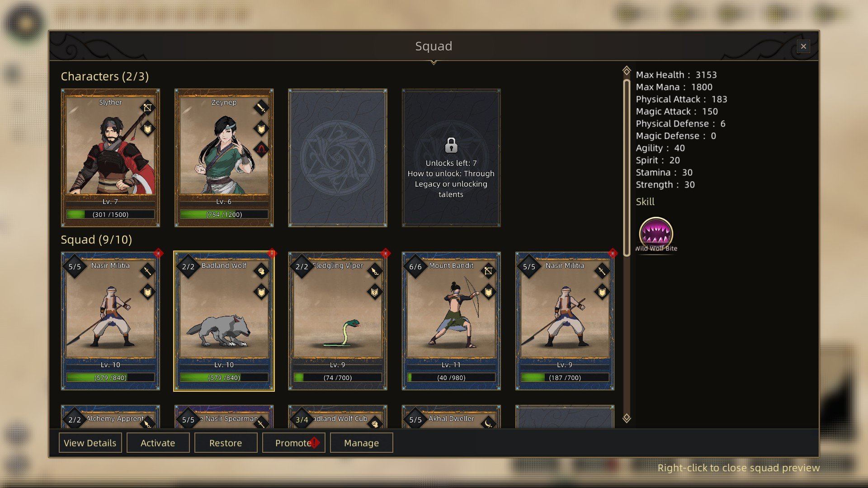Select the Mount Bandit squad card
The width and height of the screenshot is (868, 488).
451,321
